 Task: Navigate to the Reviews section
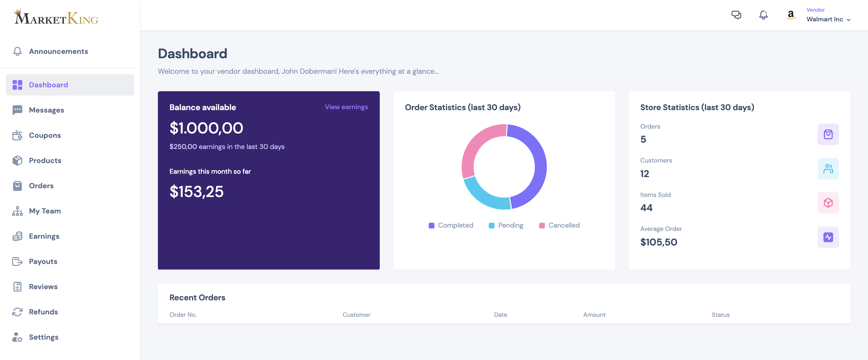pos(43,286)
